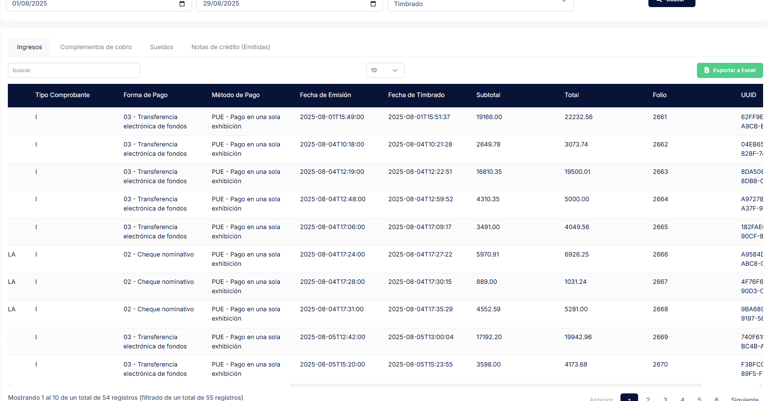Click the table horizontal scrollbar
The width and height of the screenshot is (768, 401).
point(495,385)
